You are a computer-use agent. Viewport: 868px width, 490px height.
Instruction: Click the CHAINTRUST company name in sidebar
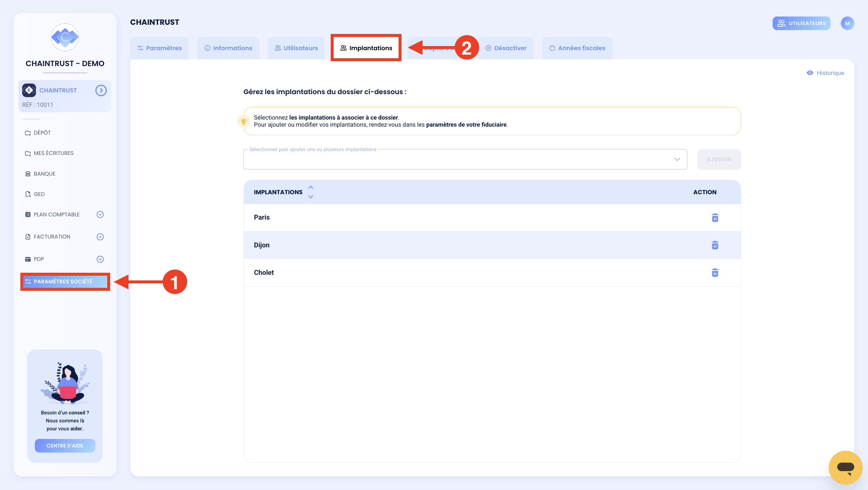(58, 90)
